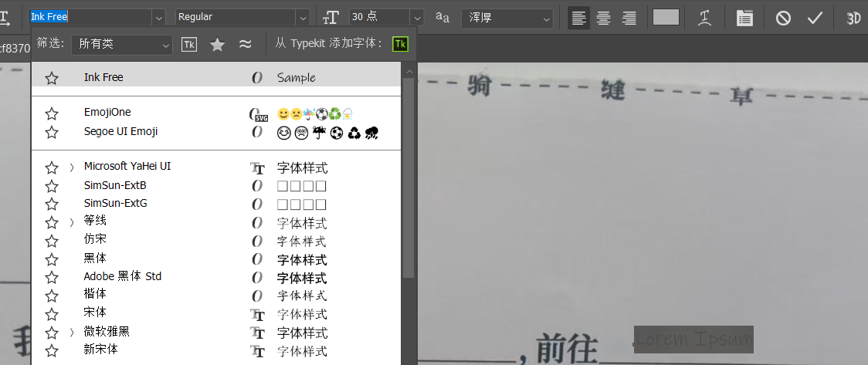
Task: Star the 宋体 font
Action: tap(52, 314)
